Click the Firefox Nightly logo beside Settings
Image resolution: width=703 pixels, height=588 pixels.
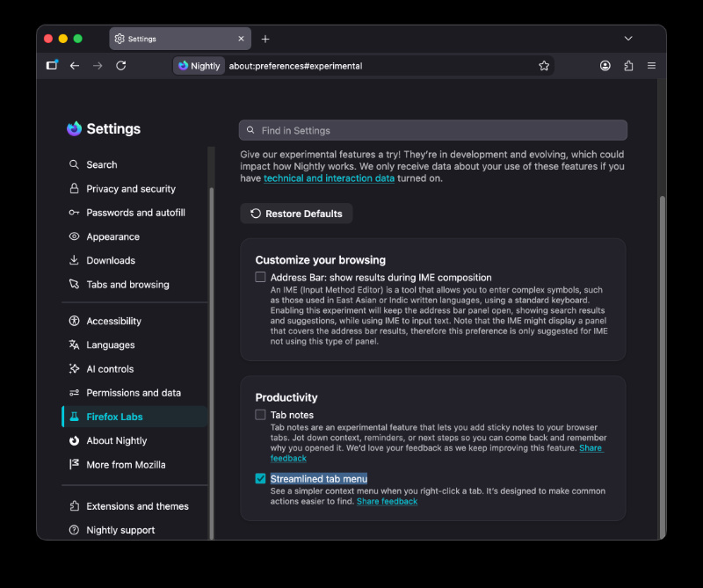(x=74, y=128)
